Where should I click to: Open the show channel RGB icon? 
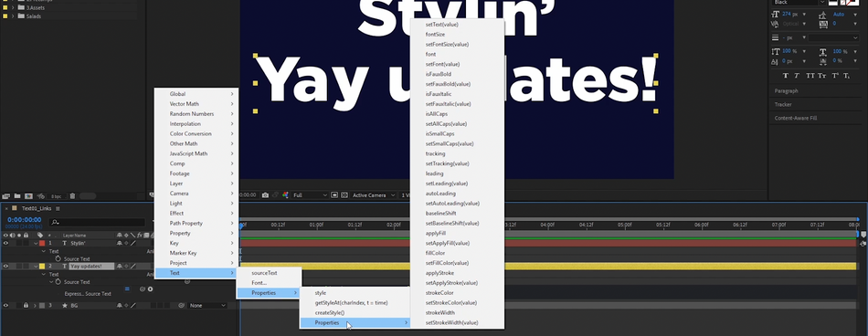[x=286, y=194]
